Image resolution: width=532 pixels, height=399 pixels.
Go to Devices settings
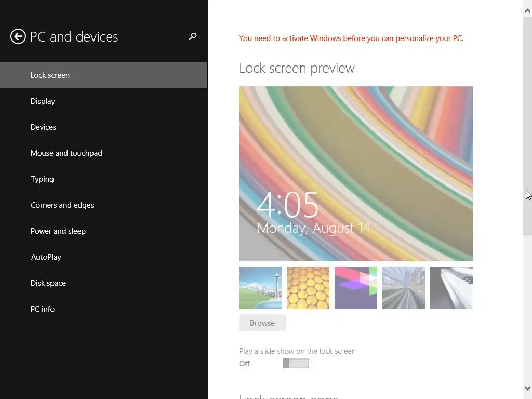tap(43, 127)
